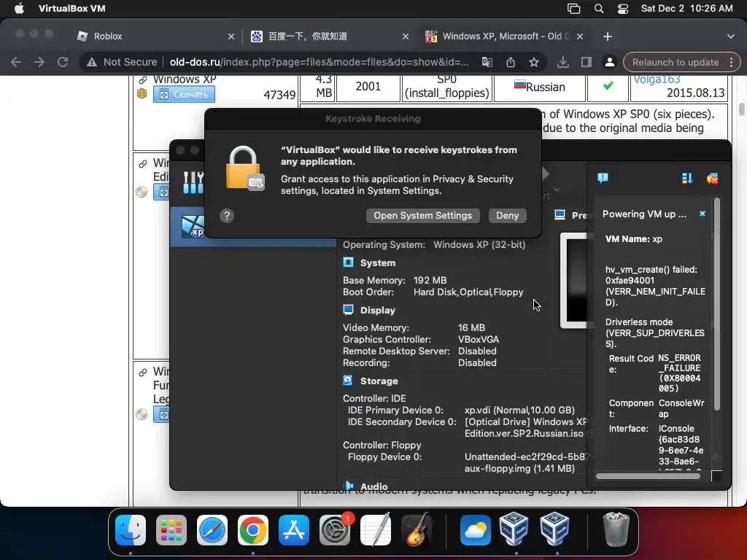The image size is (747, 560).
Task: Open the Apple menu
Action: (19, 9)
